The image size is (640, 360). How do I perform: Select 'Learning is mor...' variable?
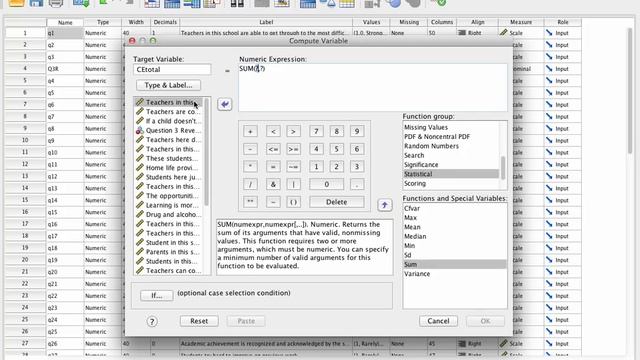point(169,206)
